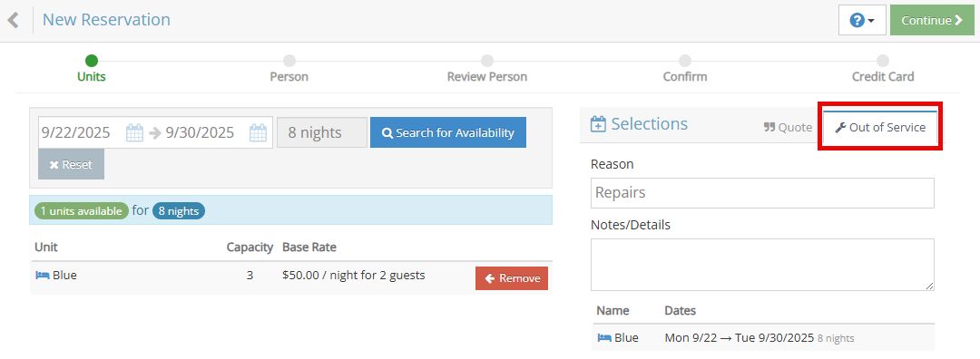Click the bed icon next to Blue unit

click(43, 275)
